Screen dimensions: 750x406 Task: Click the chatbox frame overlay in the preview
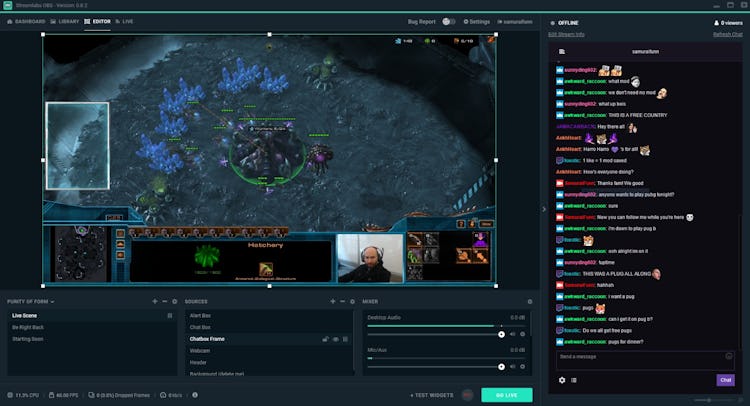[x=77, y=146]
